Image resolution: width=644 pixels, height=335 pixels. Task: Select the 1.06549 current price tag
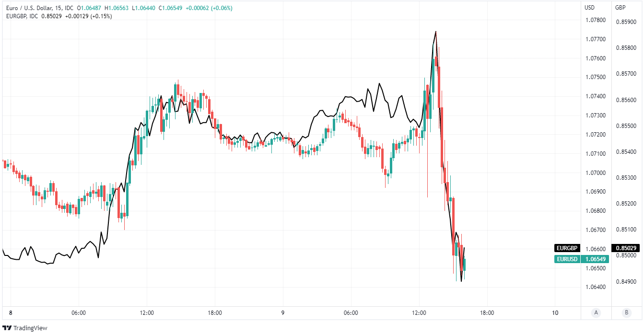pyautogui.click(x=595, y=259)
